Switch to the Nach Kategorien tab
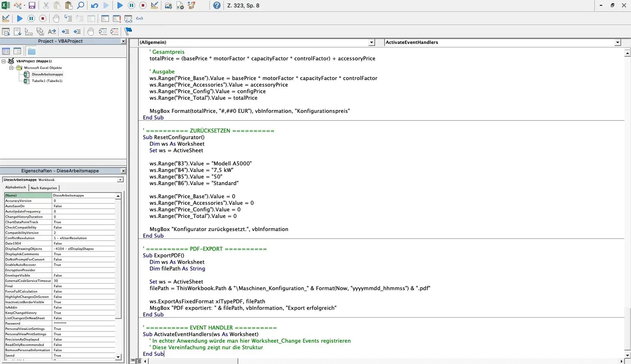 [x=44, y=188]
